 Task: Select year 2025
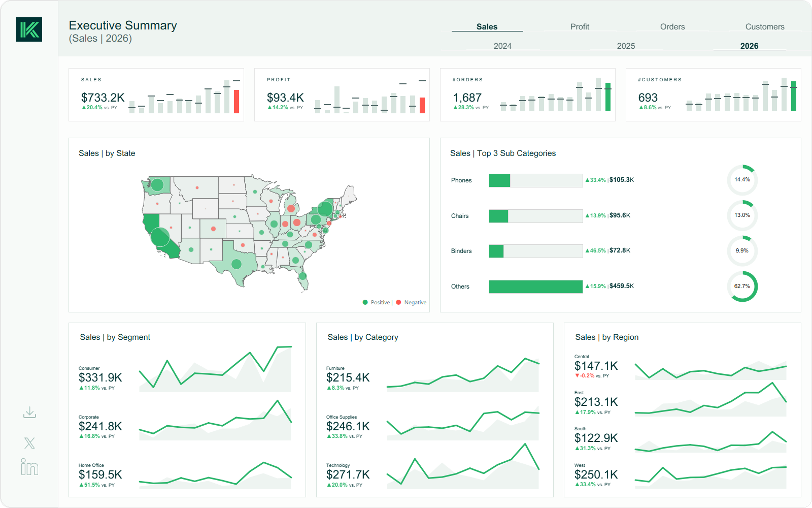pyautogui.click(x=626, y=46)
